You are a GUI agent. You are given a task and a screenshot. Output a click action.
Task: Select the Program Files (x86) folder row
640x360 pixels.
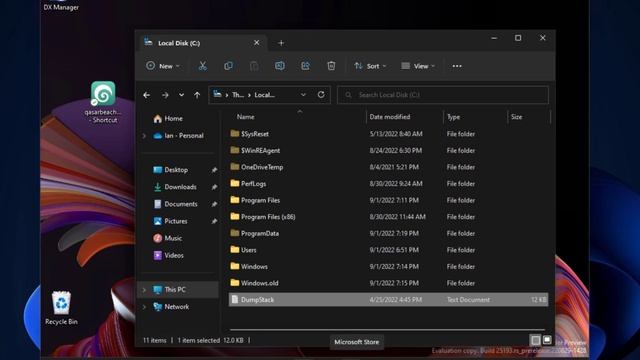388,217
